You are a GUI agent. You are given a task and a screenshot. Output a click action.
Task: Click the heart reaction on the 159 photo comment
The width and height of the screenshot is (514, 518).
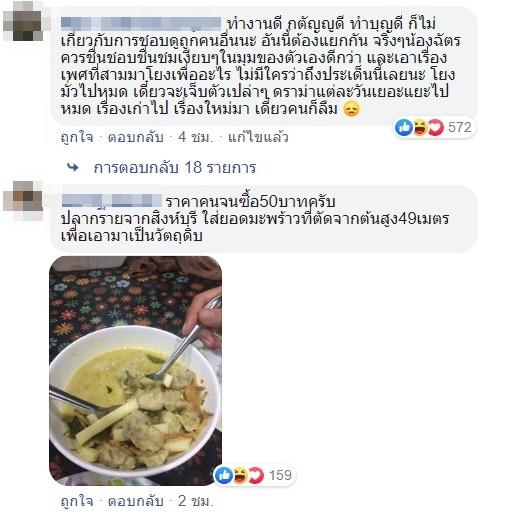click(x=256, y=475)
